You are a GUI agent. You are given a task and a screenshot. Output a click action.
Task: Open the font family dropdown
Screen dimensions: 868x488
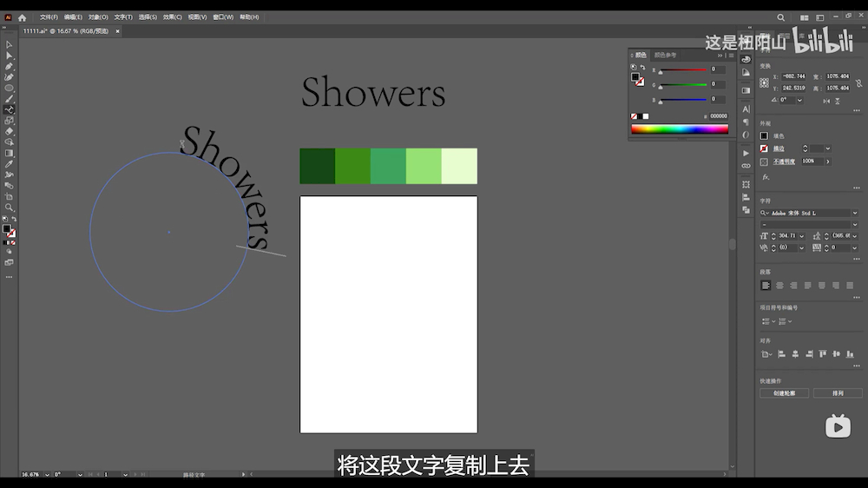855,214
